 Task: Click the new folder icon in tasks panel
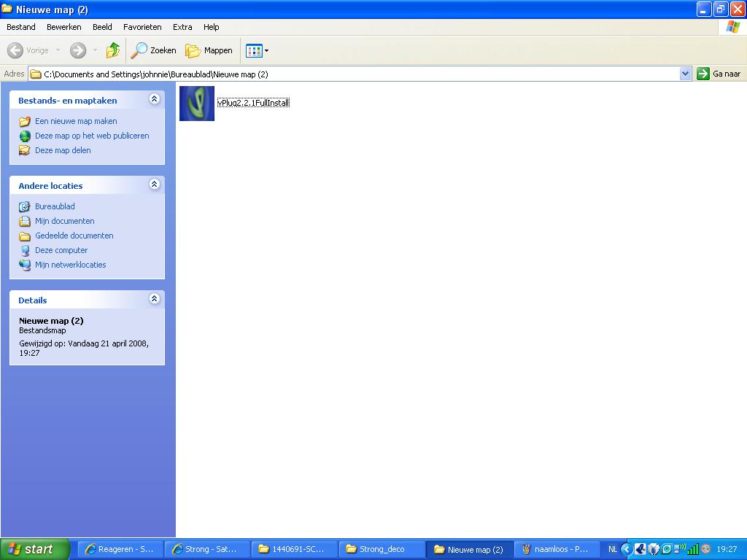click(25, 122)
